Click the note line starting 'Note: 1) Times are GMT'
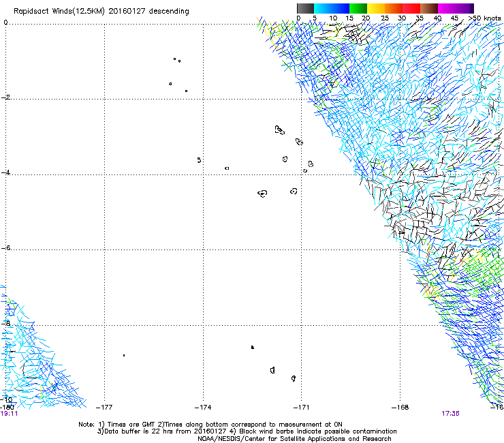The image size is (504, 443). (x=210, y=425)
